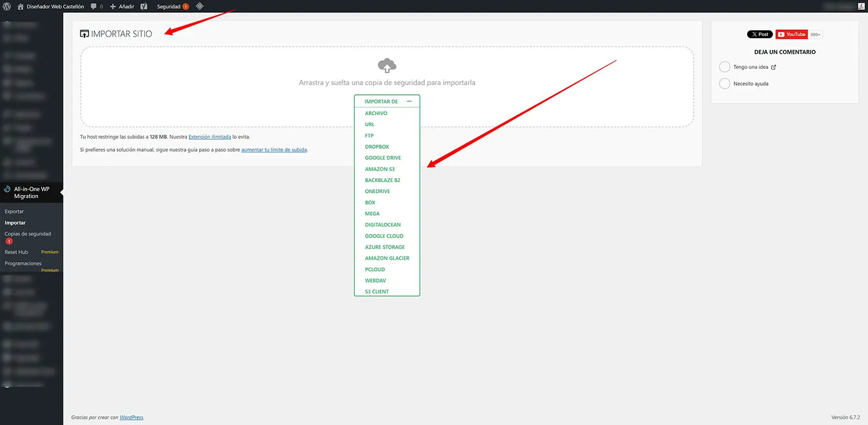Select DROPBOX from the import list
This screenshot has width=868, height=425.
pos(377,146)
